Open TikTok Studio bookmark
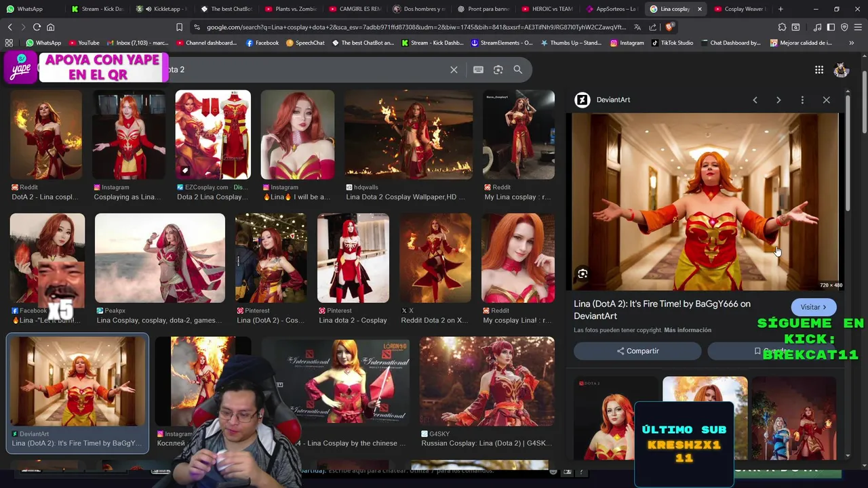Viewport: 868px width, 488px height. [672, 43]
